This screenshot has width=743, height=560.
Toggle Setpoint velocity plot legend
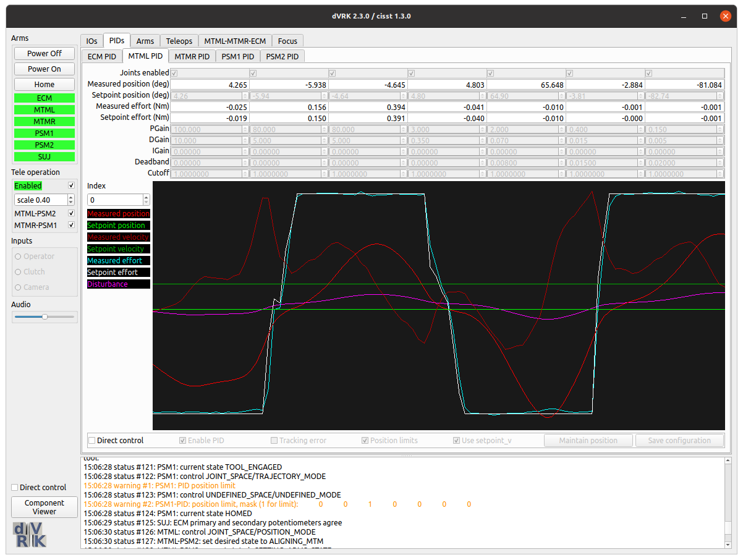tap(119, 249)
